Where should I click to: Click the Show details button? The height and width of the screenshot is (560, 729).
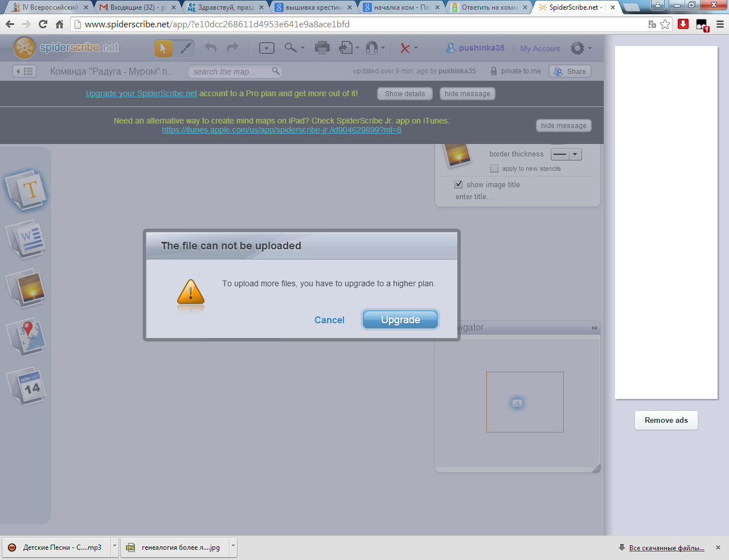[x=405, y=94]
